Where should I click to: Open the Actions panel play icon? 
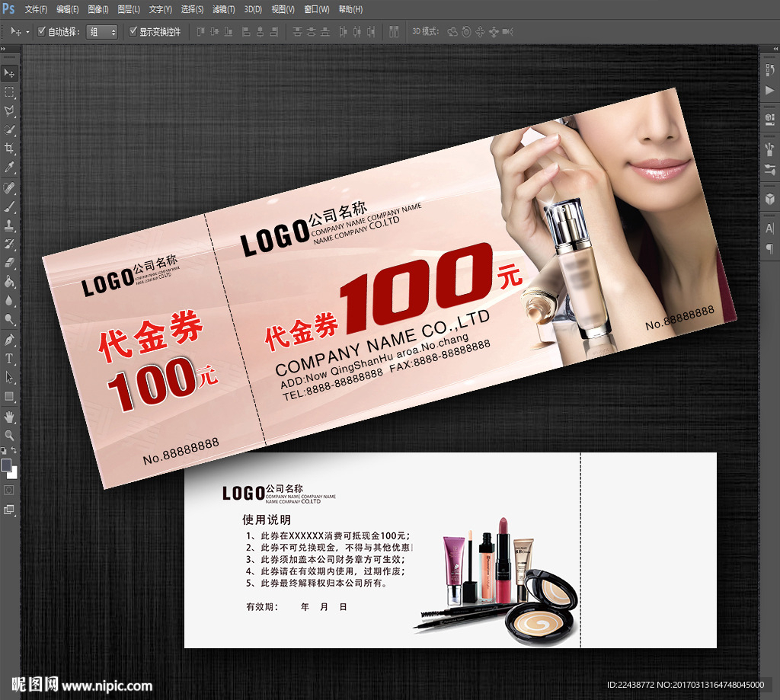(769, 91)
